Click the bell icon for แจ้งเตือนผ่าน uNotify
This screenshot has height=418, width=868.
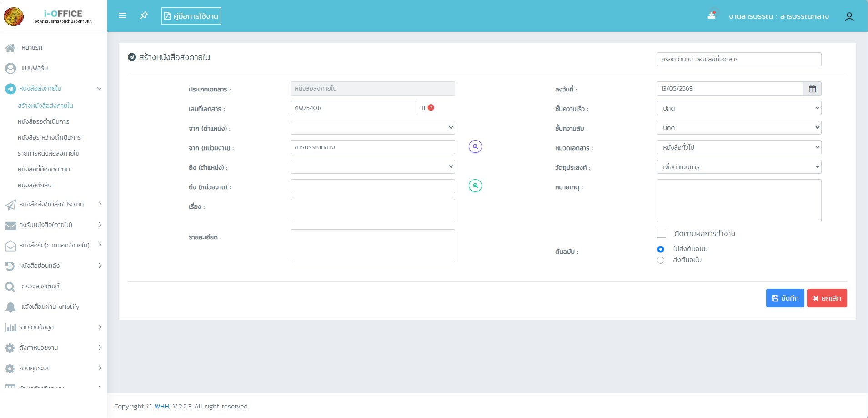pyautogui.click(x=10, y=307)
